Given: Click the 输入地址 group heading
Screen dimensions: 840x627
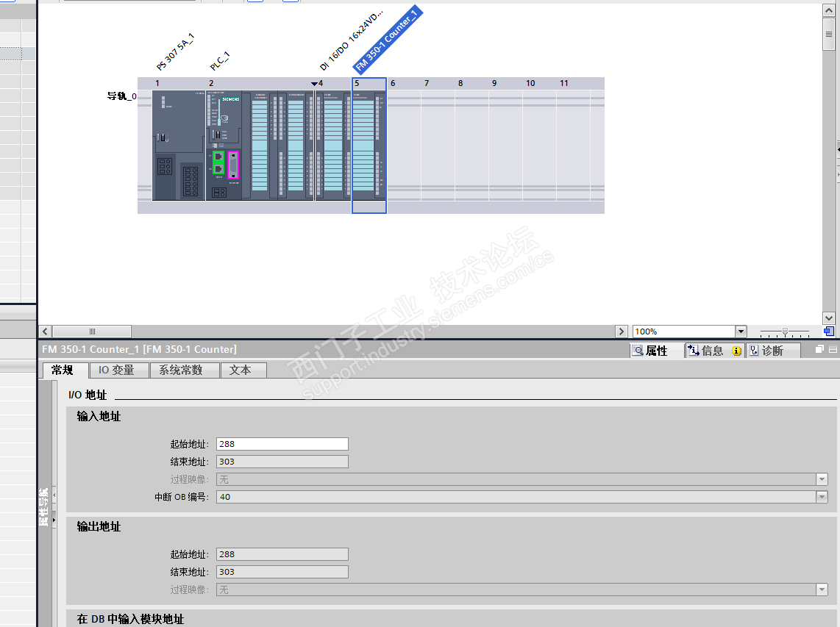Looking at the screenshot, I should tap(99, 417).
